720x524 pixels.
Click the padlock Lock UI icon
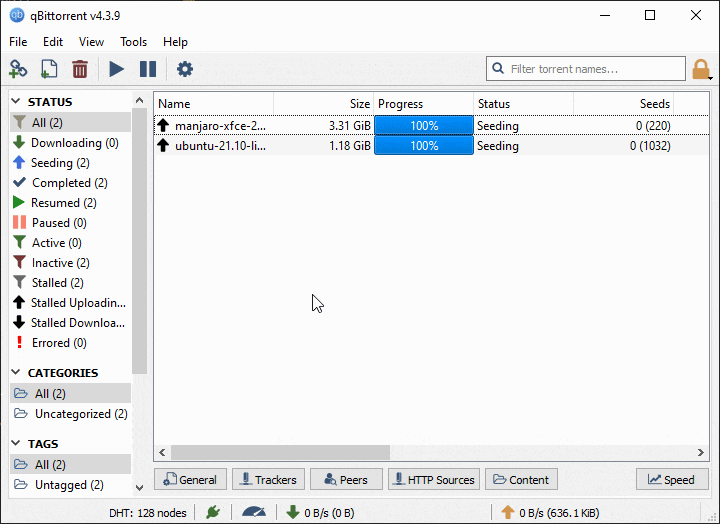click(701, 69)
